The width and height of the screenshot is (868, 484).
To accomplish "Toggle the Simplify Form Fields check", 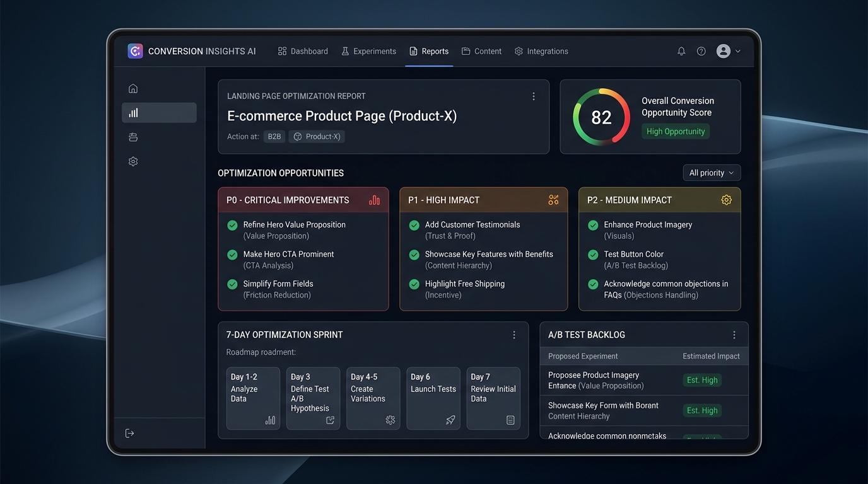I will pos(232,284).
